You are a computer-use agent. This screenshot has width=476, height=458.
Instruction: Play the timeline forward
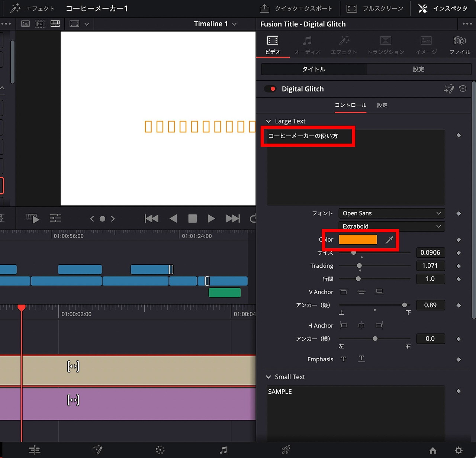(211, 219)
